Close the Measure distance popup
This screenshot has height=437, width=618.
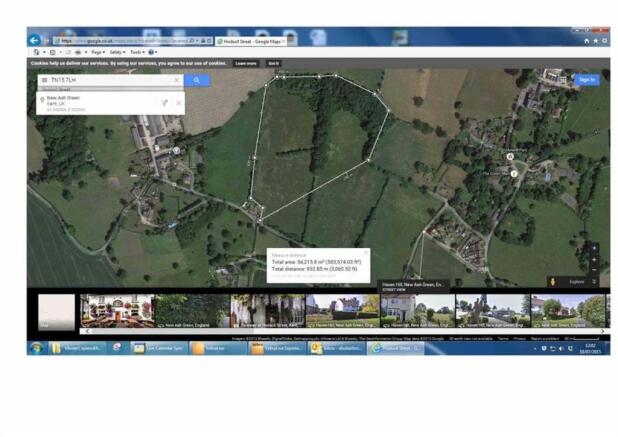tap(365, 253)
